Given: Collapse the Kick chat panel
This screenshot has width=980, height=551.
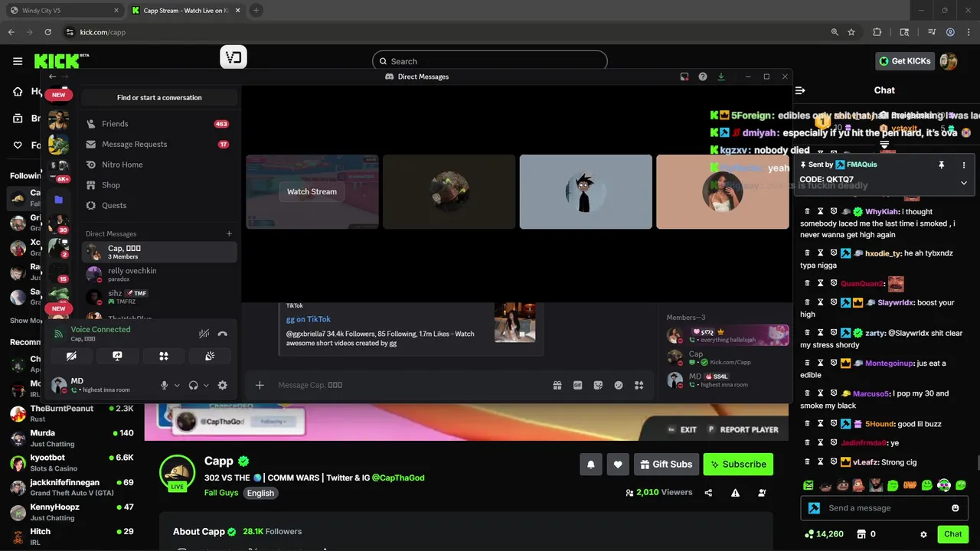Looking at the screenshot, I should pyautogui.click(x=800, y=90).
